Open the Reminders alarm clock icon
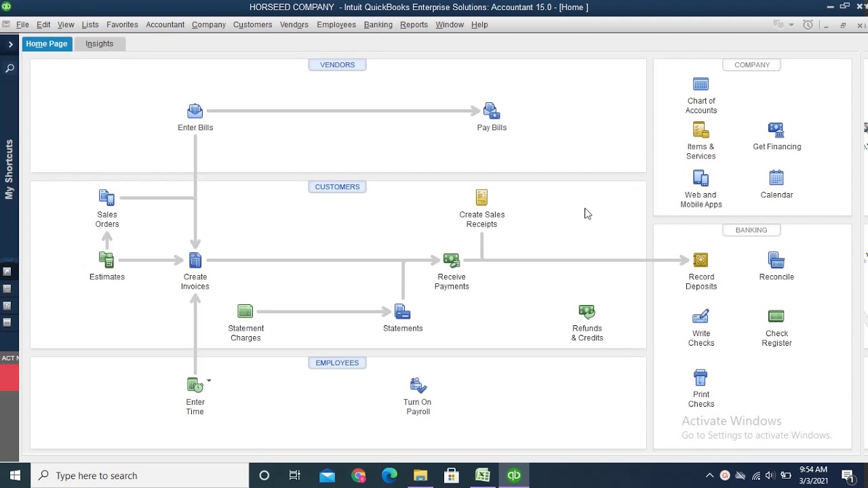This screenshot has height=488, width=868. tap(808, 24)
